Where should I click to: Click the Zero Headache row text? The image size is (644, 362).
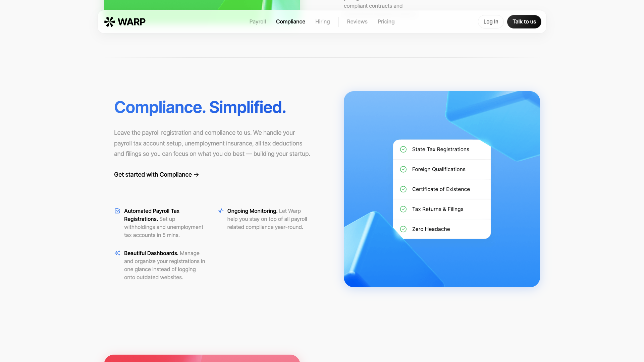click(431, 229)
